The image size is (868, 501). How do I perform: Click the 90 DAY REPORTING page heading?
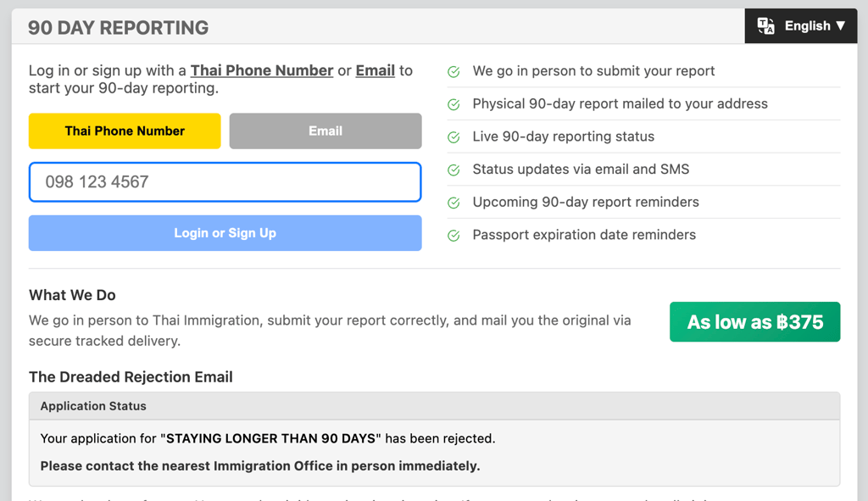118,27
